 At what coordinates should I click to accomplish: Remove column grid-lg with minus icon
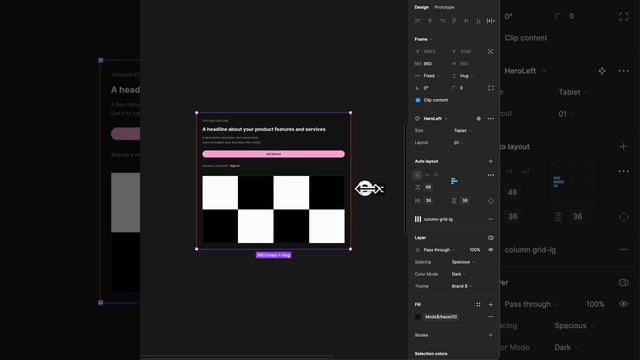point(491,219)
